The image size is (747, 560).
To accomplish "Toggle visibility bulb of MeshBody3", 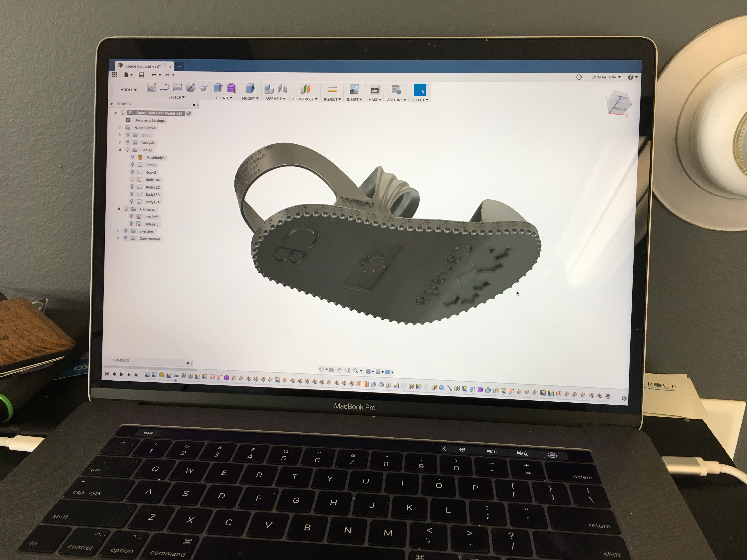I will coord(133,157).
